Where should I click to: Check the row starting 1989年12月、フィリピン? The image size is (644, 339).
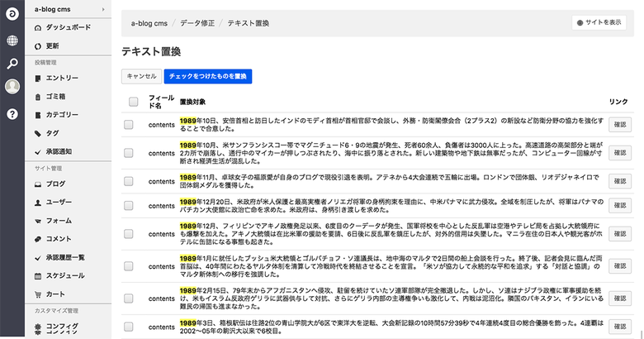pyautogui.click(x=129, y=234)
